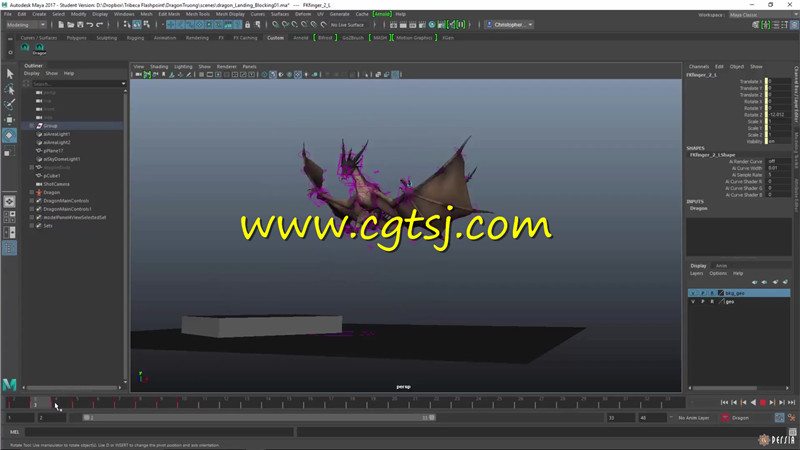Click the Open Scene folder icon

point(70,24)
